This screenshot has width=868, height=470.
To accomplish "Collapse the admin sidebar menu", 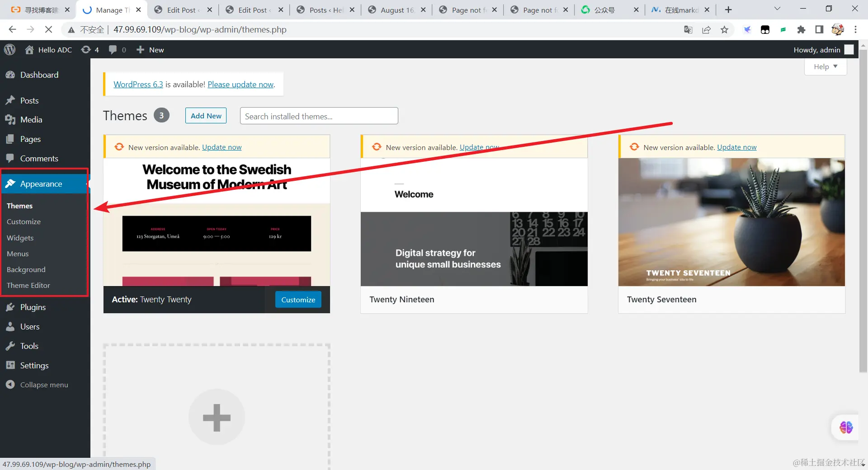I will [x=44, y=385].
